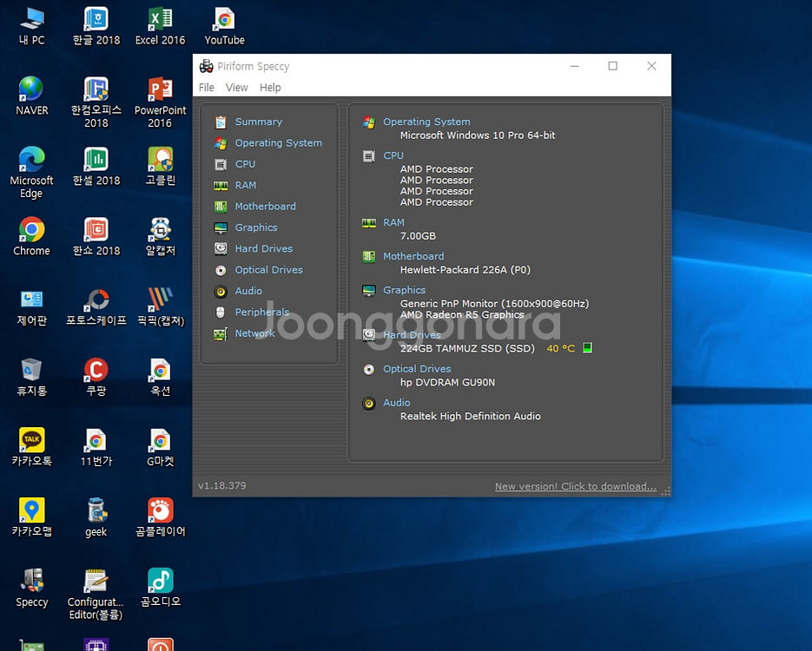Viewport: 812px width, 651px height.
Task: Launch the geek uninstaller desktop icon
Action: coord(96,518)
